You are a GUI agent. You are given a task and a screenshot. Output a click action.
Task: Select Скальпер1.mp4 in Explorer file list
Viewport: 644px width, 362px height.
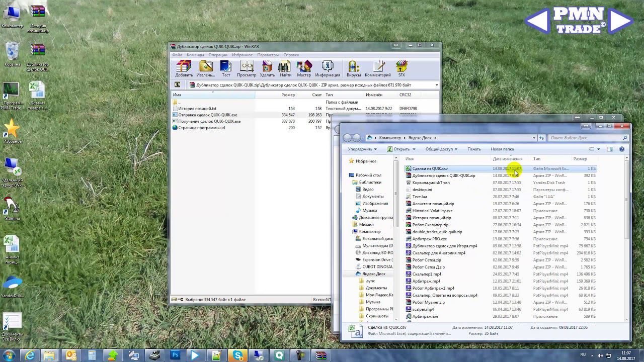point(427,274)
